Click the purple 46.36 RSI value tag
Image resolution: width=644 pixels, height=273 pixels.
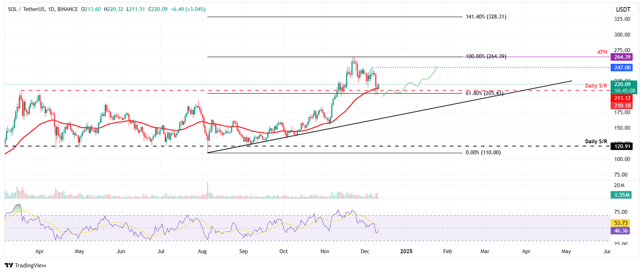pyautogui.click(x=620, y=231)
